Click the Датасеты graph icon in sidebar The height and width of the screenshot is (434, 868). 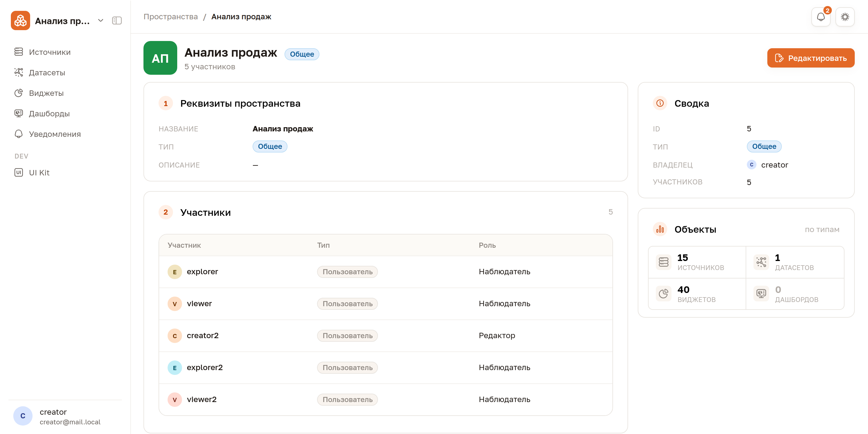tap(18, 72)
